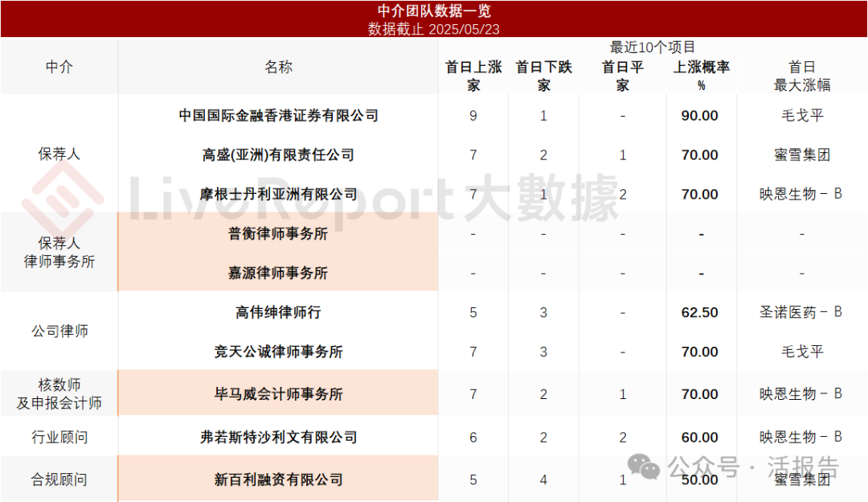
Task: Select the 数据截止 2025/05/23 date text
Action: point(434,29)
